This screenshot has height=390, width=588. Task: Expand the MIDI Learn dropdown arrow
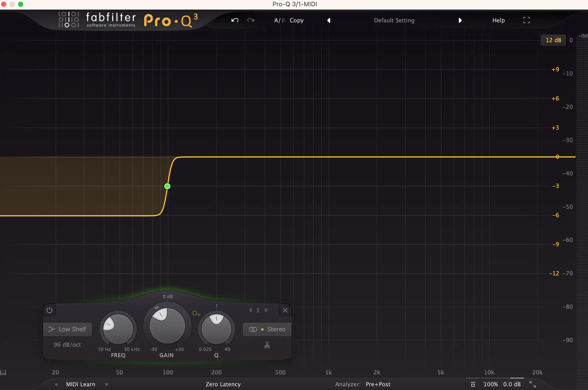point(107,384)
